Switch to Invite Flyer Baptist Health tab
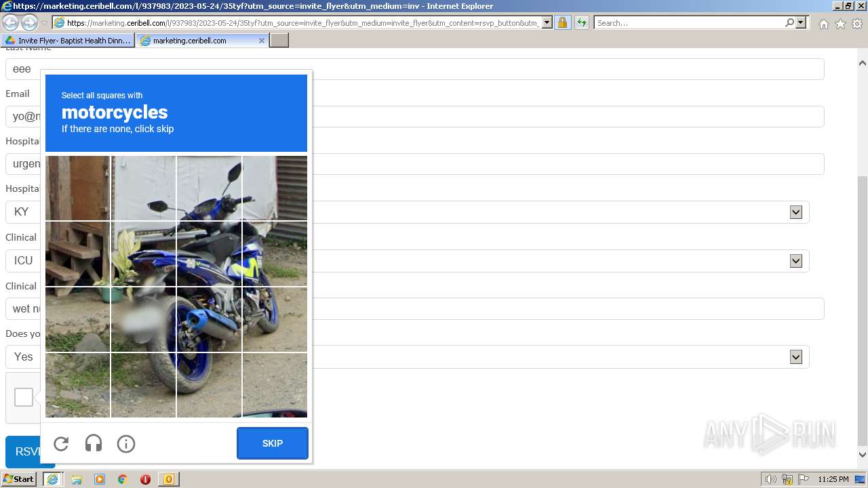 pyautogui.click(x=68, y=41)
